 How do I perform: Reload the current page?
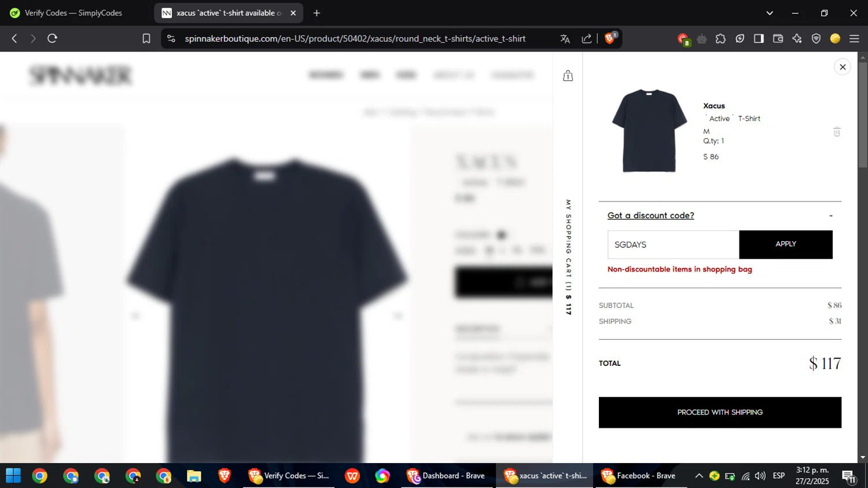point(52,39)
